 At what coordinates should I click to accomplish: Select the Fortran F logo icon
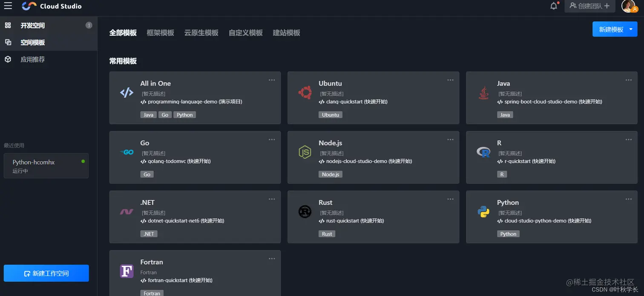[x=126, y=271]
